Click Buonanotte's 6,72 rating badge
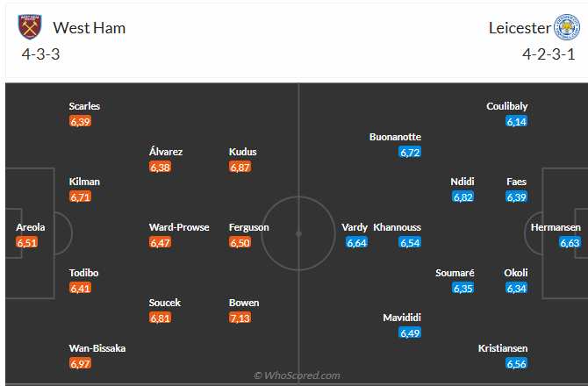 point(410,152)
